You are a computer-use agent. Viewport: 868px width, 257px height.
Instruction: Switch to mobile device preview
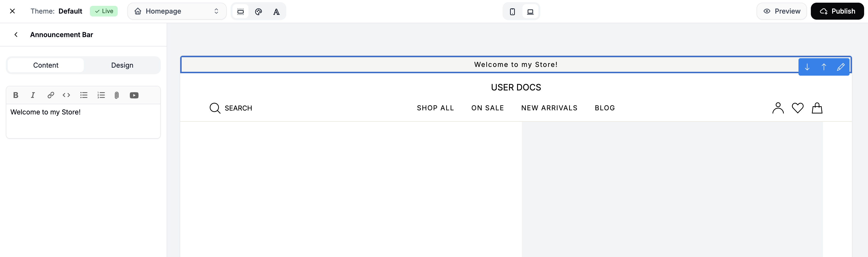click(512, 11)
